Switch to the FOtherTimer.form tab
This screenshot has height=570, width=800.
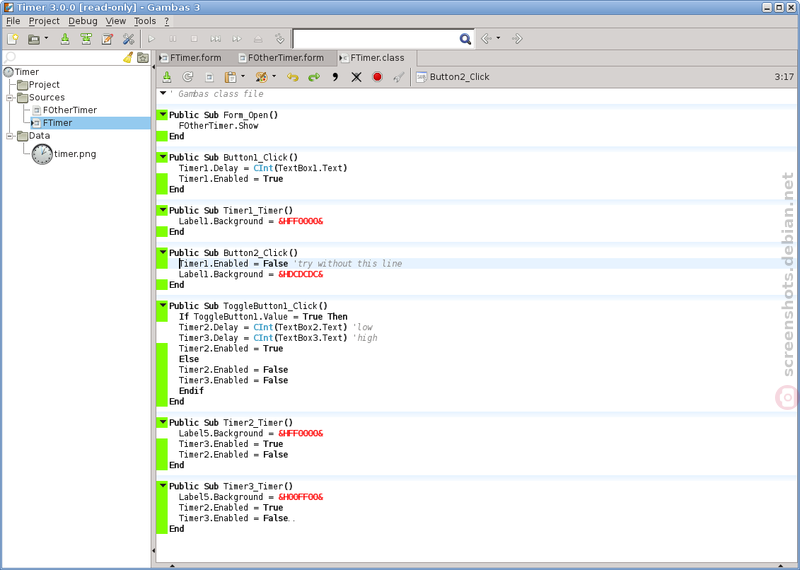(x=281, y=58)
